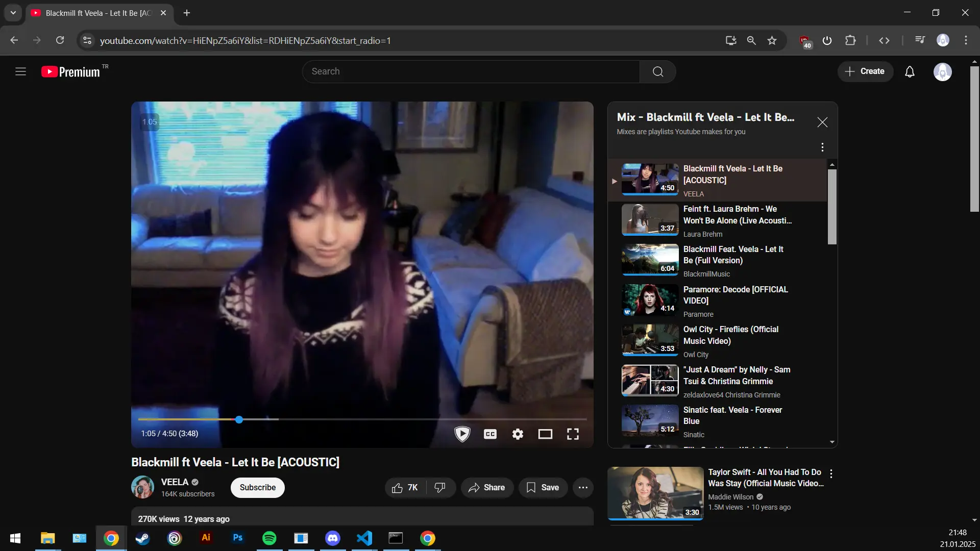
Task: Select the Blackmill ft Veela browser tab
Action: point(100,13)
